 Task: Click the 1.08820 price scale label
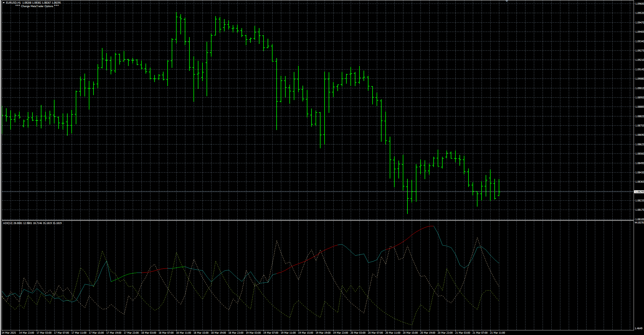tap(639, 116)
